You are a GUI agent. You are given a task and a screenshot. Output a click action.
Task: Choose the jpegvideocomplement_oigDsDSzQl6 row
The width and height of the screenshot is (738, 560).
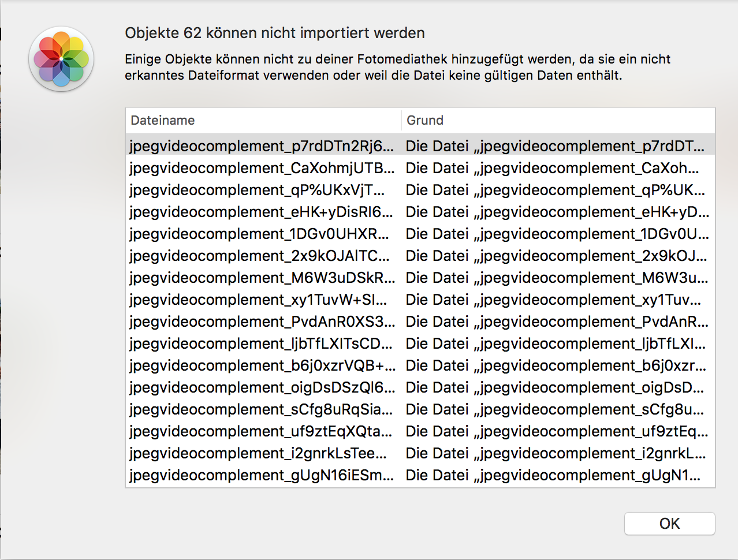point(262,387)
